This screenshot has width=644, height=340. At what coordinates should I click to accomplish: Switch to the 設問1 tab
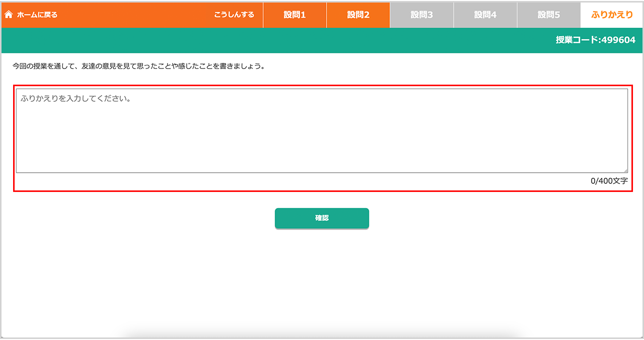294,15
